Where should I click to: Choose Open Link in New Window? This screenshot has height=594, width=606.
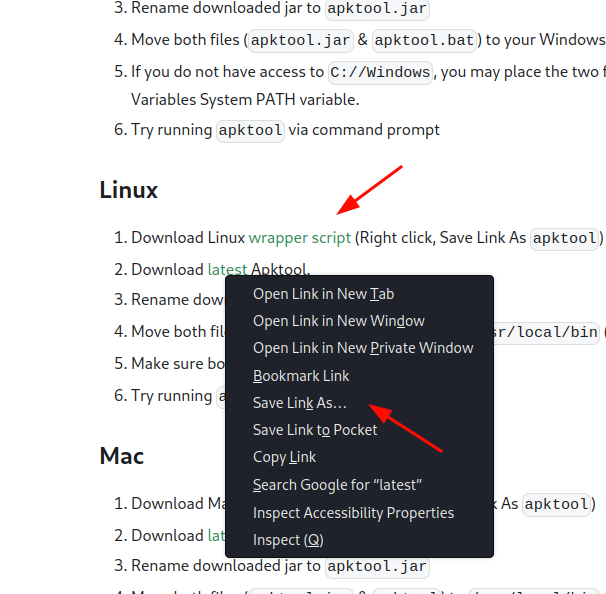pos(359,321)
